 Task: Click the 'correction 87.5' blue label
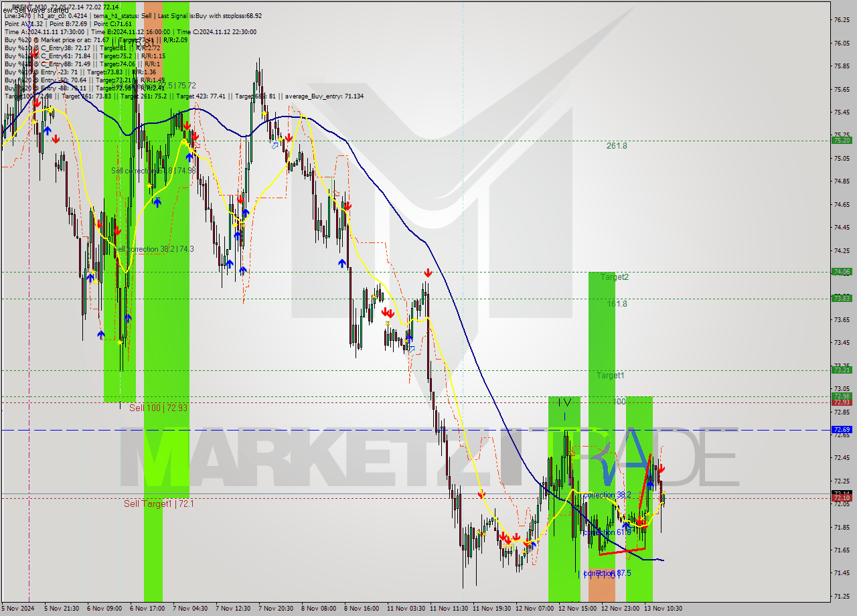pos(607,573)
